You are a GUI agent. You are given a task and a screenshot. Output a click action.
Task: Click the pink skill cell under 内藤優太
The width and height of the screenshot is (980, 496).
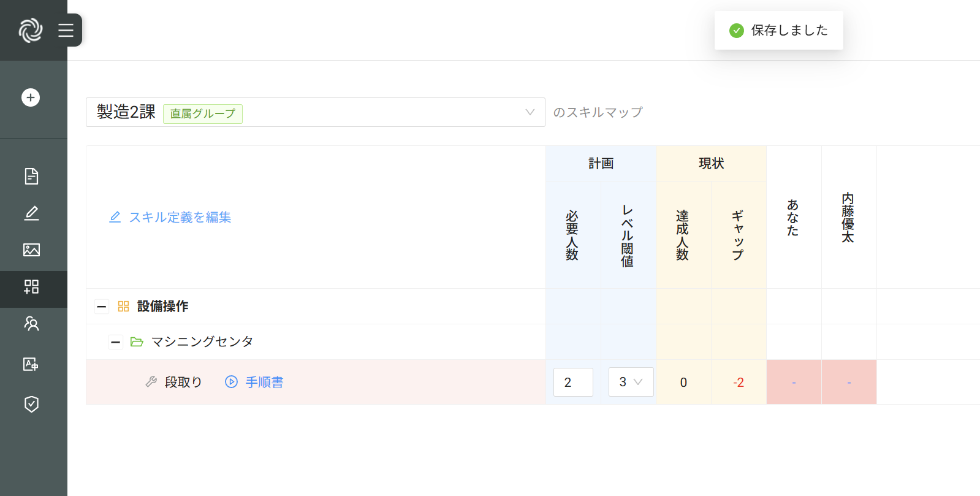pyautogui.click(x=849, y=382)
